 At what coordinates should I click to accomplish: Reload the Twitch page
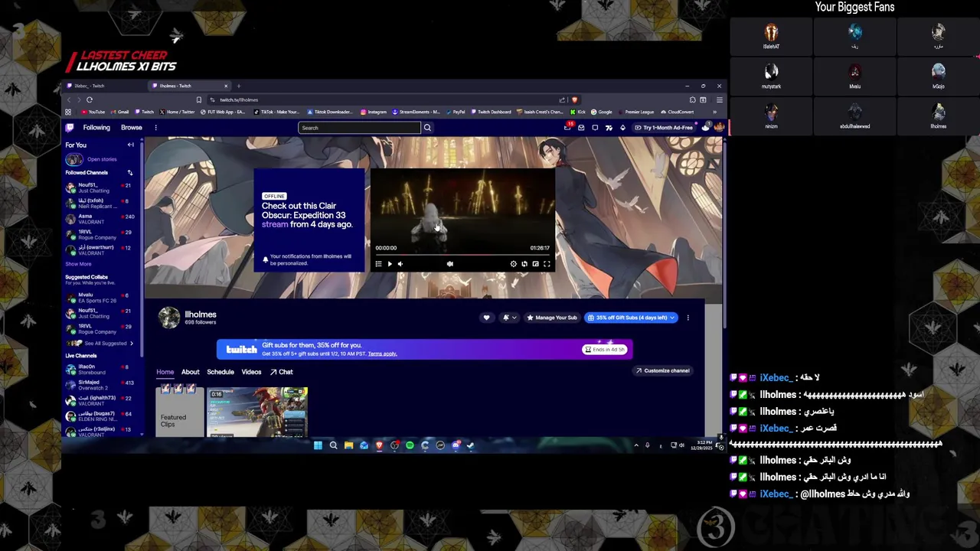[90, 99]
